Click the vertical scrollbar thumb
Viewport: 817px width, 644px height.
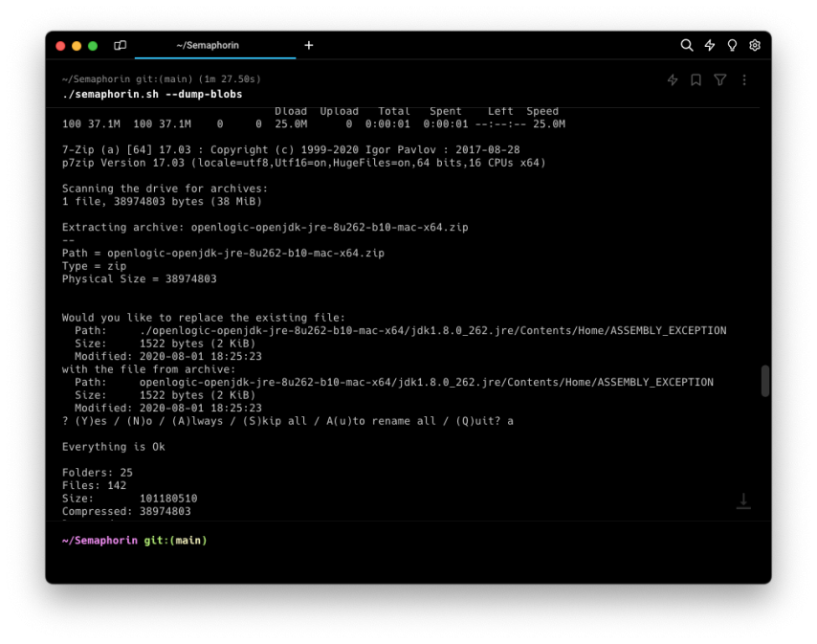(765, 381)
